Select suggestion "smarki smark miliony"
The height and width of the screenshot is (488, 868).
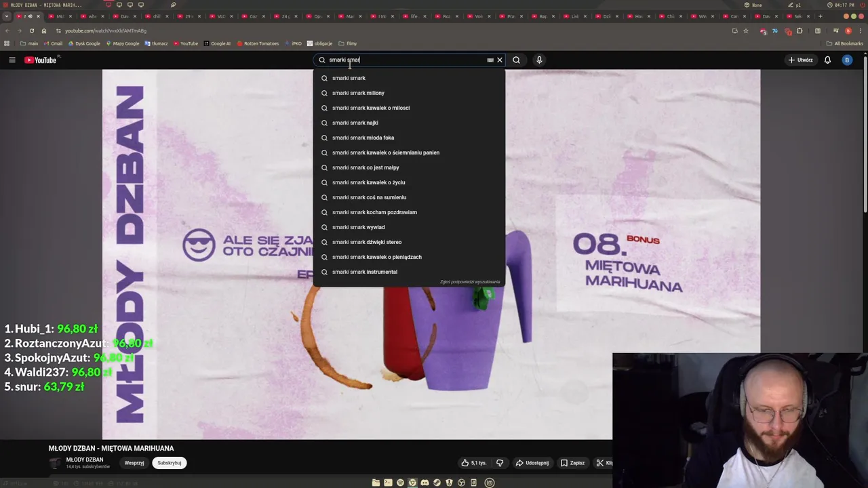(x=410, y=93)
